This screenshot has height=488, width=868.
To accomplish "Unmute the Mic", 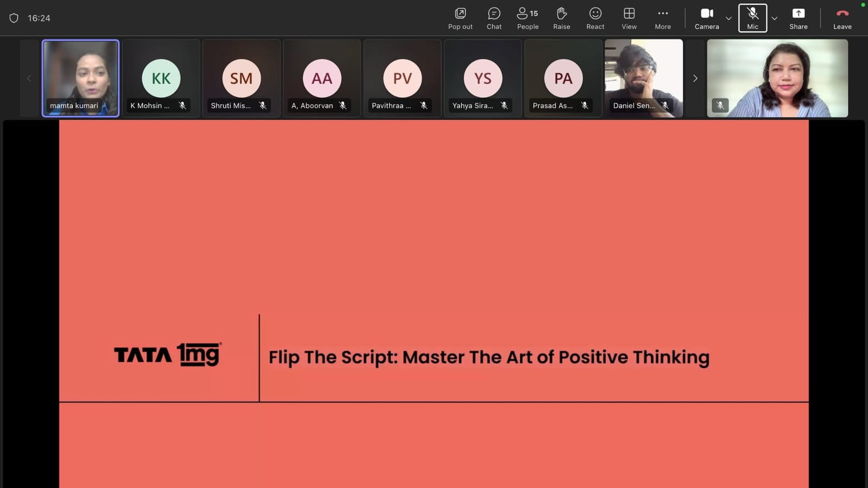I will point(752,18).
